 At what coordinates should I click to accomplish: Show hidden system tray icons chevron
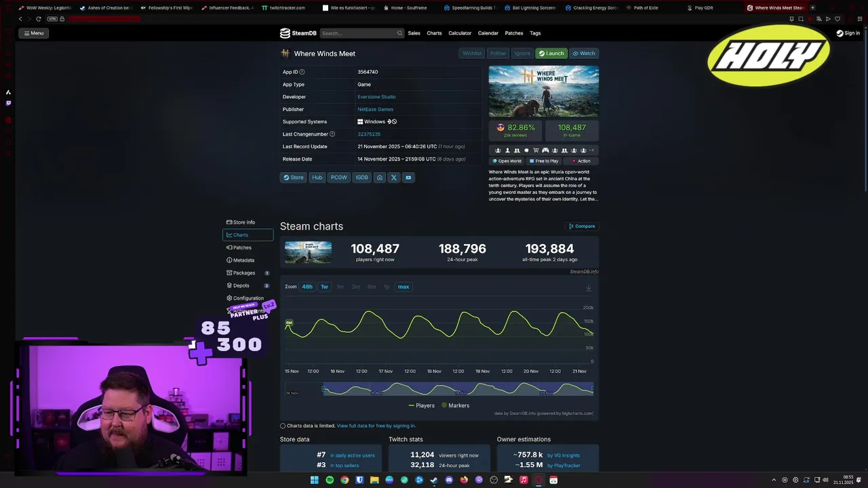(774, 480)
